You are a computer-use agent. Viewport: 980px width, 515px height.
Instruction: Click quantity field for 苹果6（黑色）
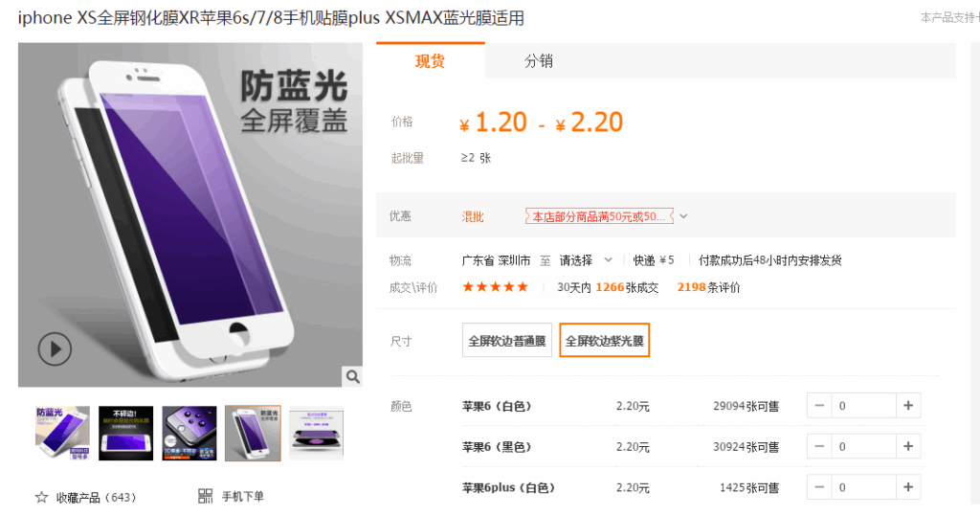(864, 446)
